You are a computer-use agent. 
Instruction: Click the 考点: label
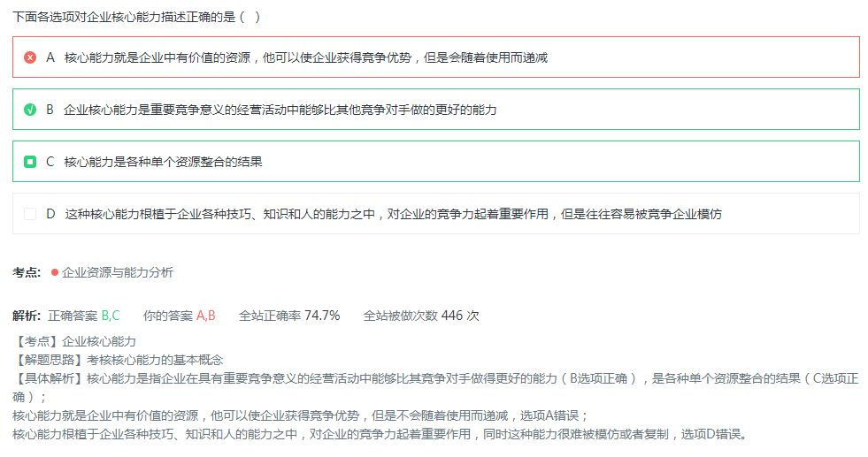pyautogui.click(x=27, y=272)
